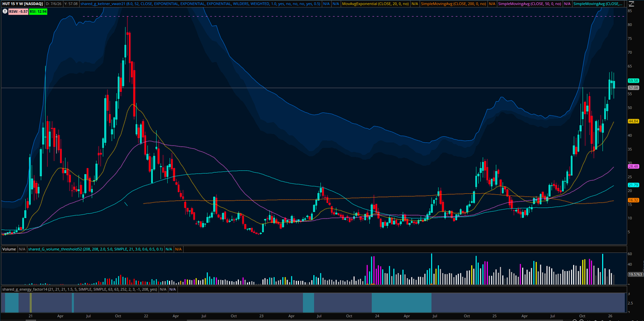644x321 pixels.
Task: Click the 16.32 orange moving average bubble
Action: click(x=633, y=200)
